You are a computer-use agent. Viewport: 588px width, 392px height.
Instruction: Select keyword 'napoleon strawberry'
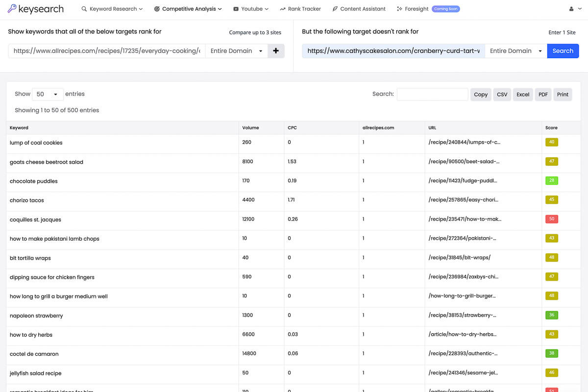pyautogui.click(x=36, y=316)
